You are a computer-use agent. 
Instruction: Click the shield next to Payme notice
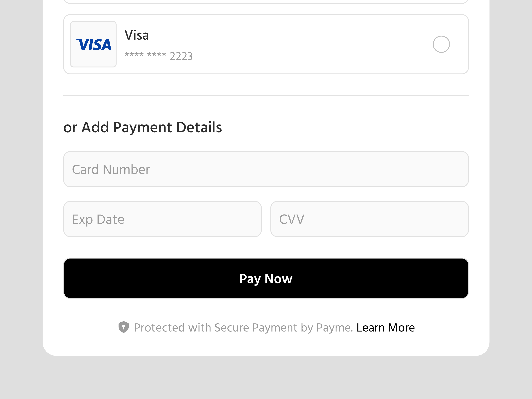124,327
